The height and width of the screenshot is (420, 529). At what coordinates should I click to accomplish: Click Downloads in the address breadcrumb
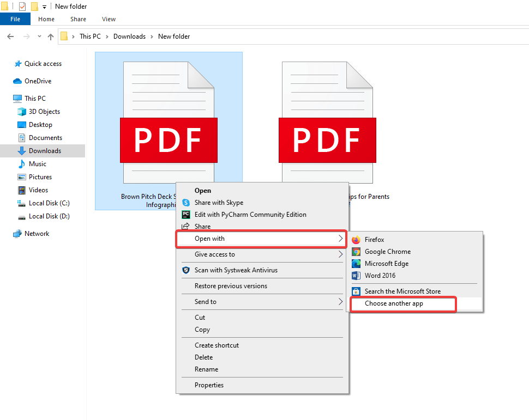pyautogui.click(x=129, y=36)
